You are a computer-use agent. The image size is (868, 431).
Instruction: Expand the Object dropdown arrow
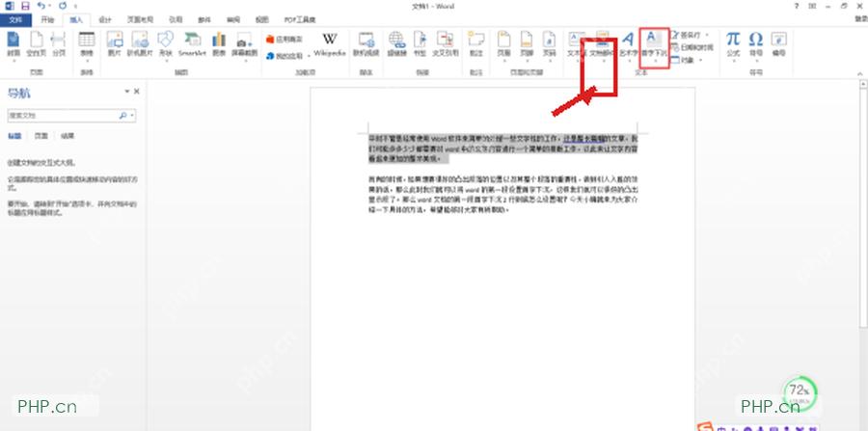[700, 60]
